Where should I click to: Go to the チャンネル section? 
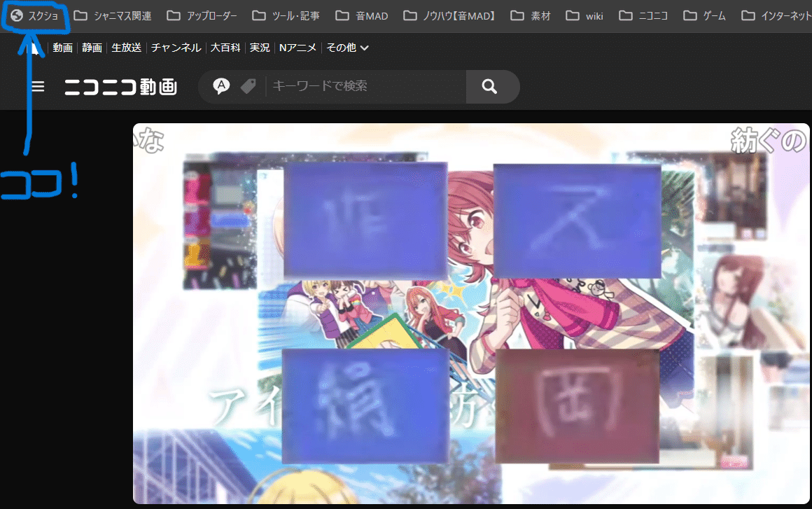[176, 48]
